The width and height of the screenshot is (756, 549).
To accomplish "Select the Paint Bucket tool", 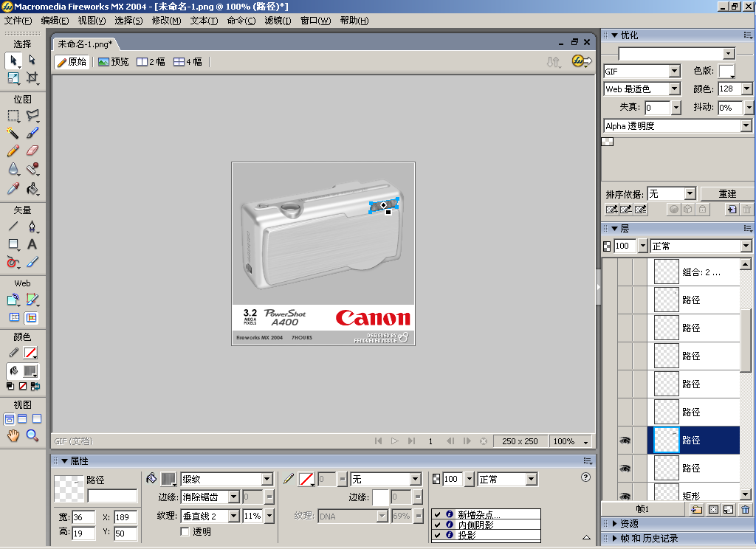I will pyautogui.click(x=32, y=188).
